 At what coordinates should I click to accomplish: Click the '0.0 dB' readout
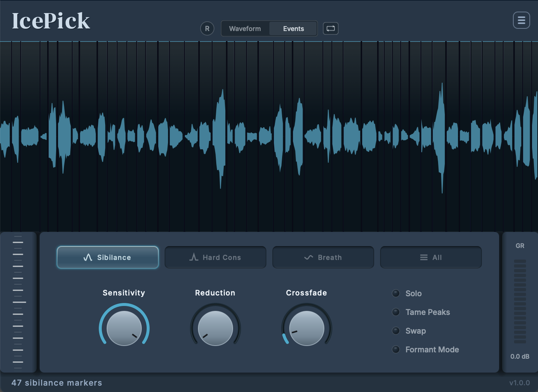click(520, 356)
